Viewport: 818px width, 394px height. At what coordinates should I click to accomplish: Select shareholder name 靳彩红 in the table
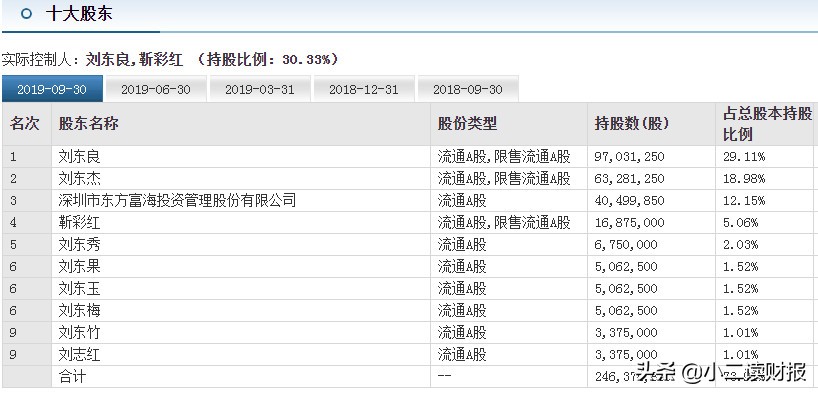tap(79, 223)
